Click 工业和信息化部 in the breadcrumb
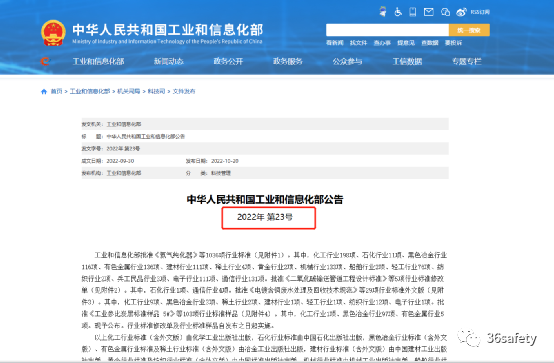 (x=90, y=92)
